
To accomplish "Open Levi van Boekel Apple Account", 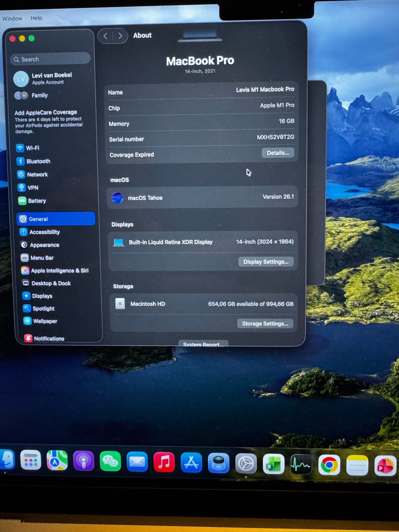I will coord(43,78).
